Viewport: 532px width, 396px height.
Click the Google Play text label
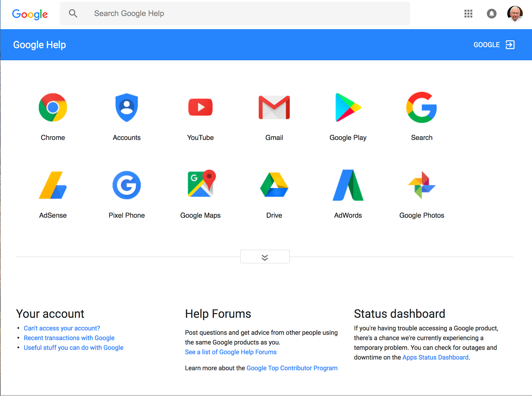point(348,138)
